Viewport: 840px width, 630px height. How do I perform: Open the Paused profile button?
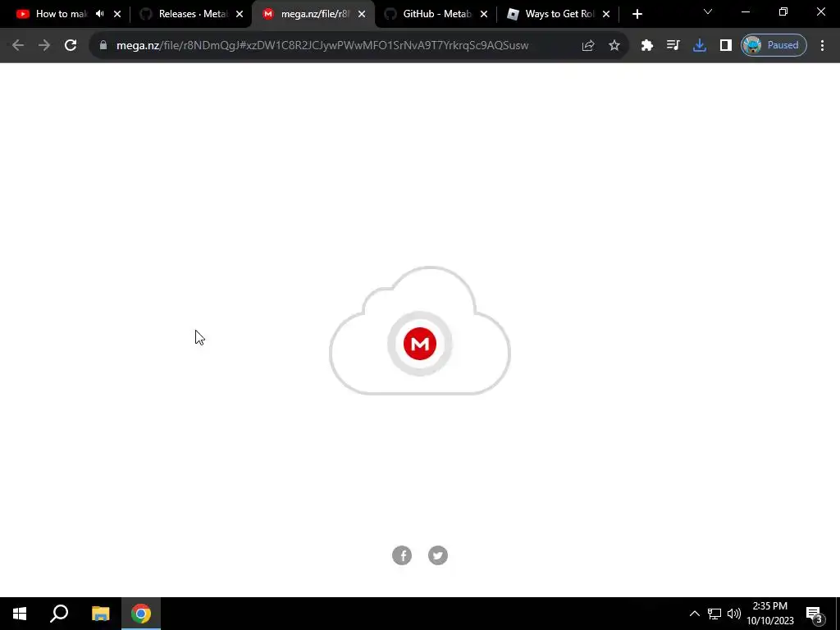tap(774, 46)
